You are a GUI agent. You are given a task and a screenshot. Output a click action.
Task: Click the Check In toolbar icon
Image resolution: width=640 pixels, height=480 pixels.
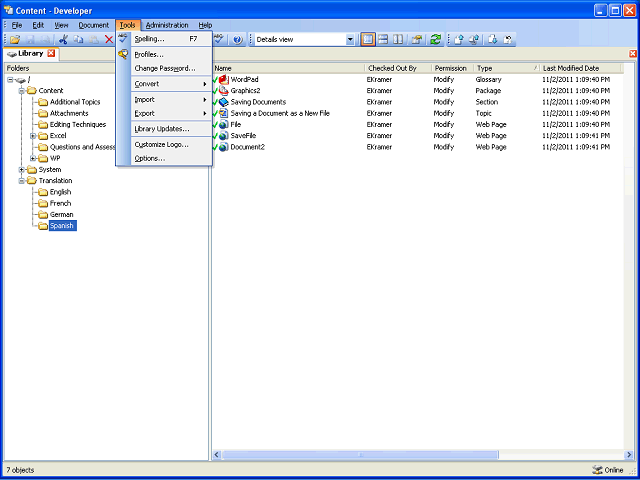pos(459,40)
